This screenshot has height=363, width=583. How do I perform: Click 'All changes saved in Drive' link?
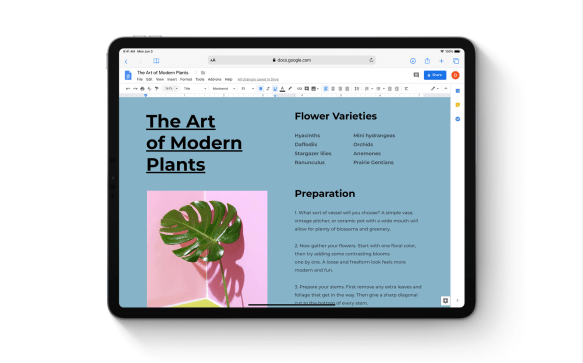pyautogui.click(x=258, y=79)
